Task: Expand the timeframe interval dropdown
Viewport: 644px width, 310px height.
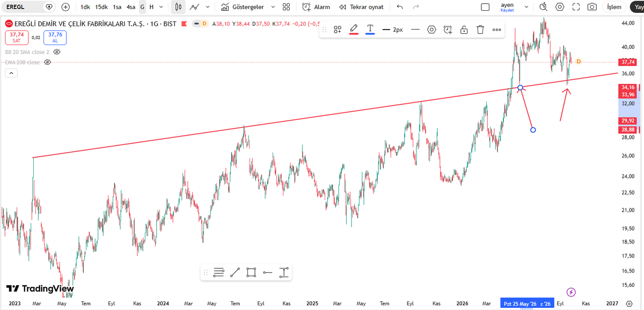Action: [162, 7]
